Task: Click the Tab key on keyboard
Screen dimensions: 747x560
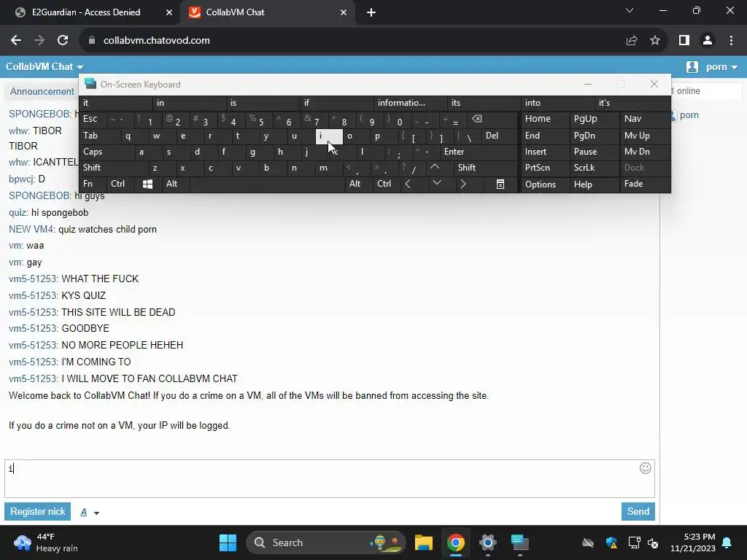Action: click(x=99, y=136)
